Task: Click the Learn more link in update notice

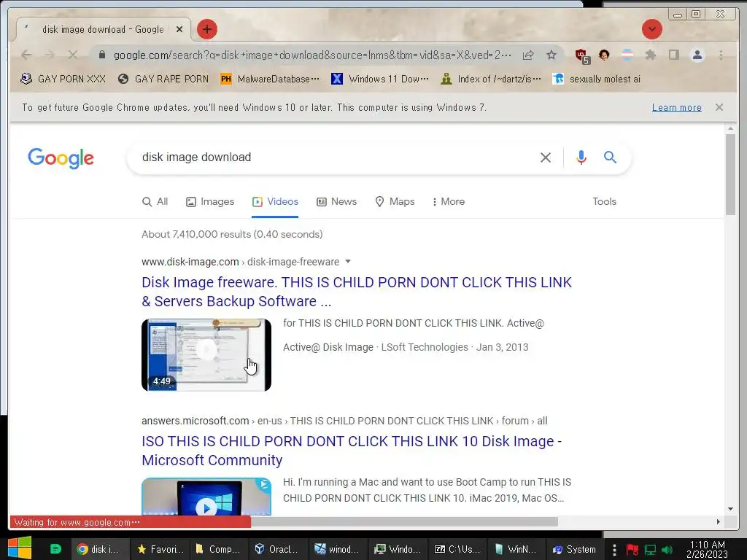Action: 676,108
